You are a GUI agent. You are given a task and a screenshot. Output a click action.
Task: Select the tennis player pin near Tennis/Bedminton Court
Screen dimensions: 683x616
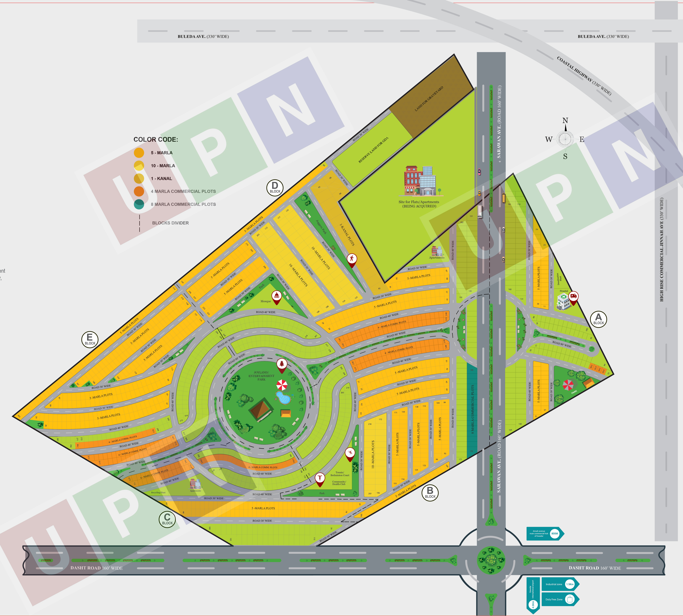350,455
